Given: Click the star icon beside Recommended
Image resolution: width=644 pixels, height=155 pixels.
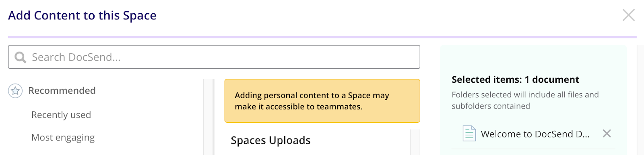Looking at the screenshot, I should [15, 91].
